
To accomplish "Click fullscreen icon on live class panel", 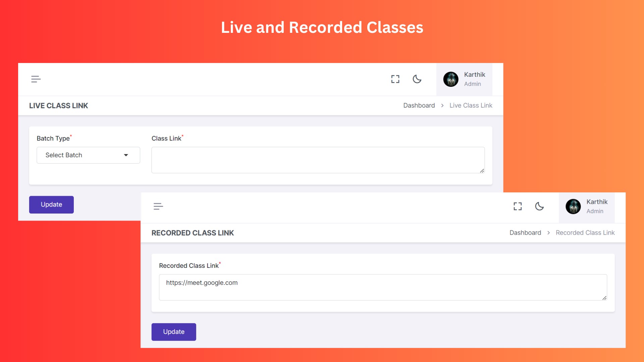I will click(x=395, y=79).
